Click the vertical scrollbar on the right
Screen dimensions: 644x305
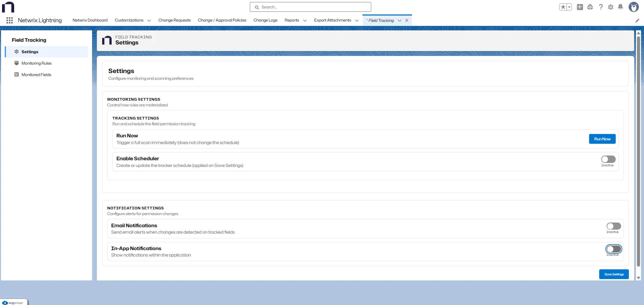(638, 151)
